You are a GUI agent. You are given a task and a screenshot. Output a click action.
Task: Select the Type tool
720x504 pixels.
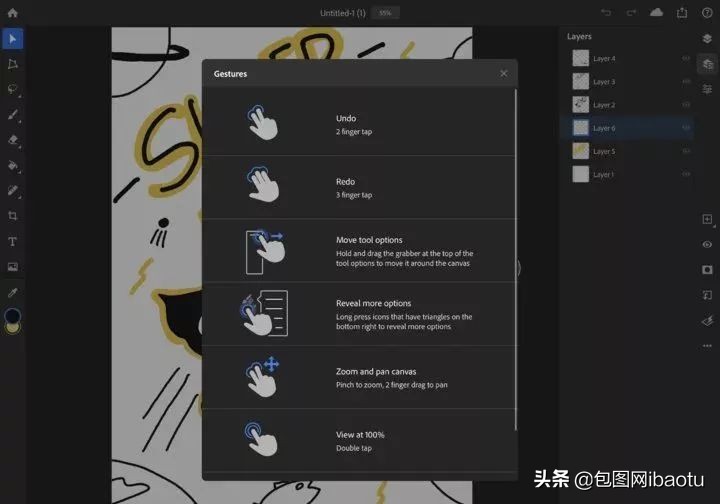(12, 241)
